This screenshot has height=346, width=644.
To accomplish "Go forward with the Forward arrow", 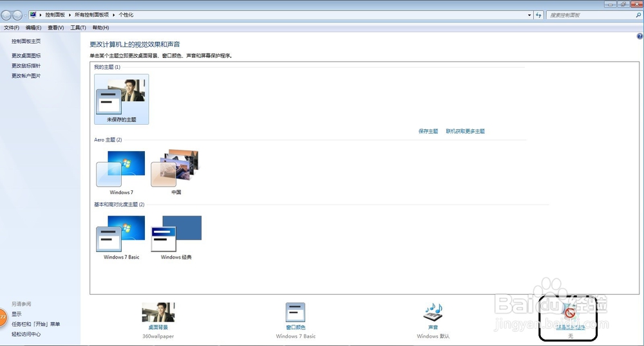I will pos(17,15).
